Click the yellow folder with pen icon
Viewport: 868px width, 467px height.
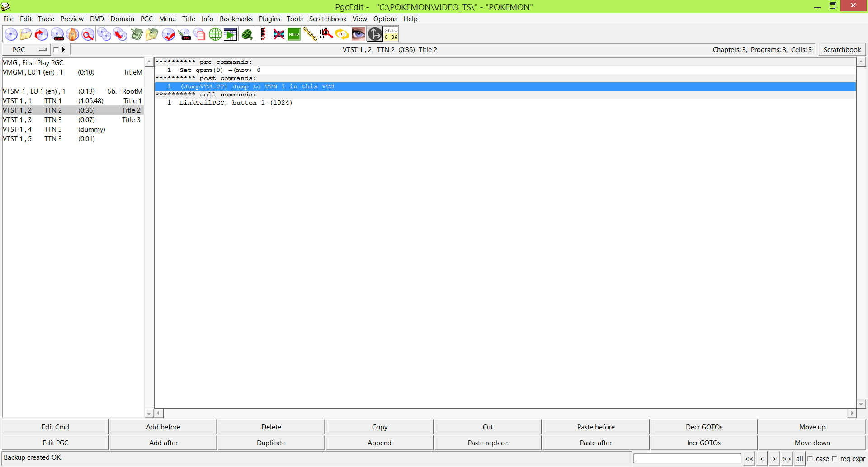click(x=152, y=34)
